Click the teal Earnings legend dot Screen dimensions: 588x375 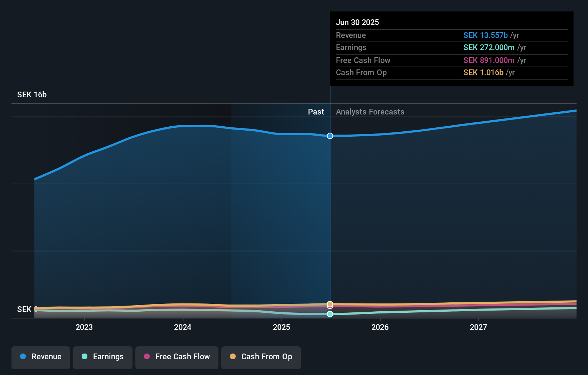pyautogui.click(x=84, y=357)
